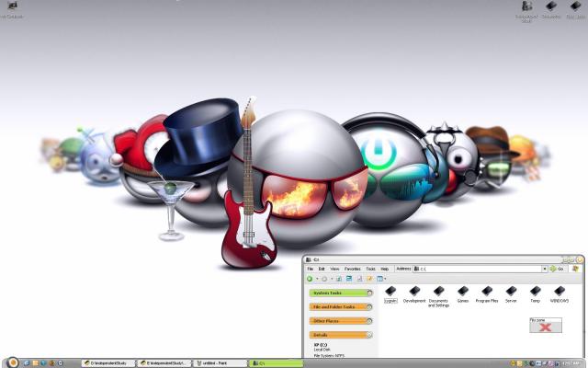The height and width of the screenshot is (368, 588).
Task: Select the Program Files folder
Action: [x=487, y=294]
